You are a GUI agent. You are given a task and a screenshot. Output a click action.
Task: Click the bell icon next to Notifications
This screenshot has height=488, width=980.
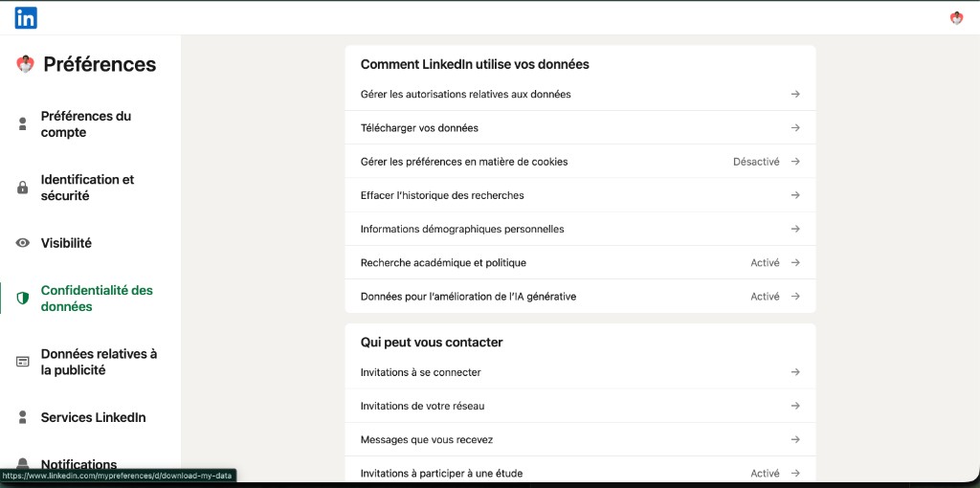click(23, 464)
